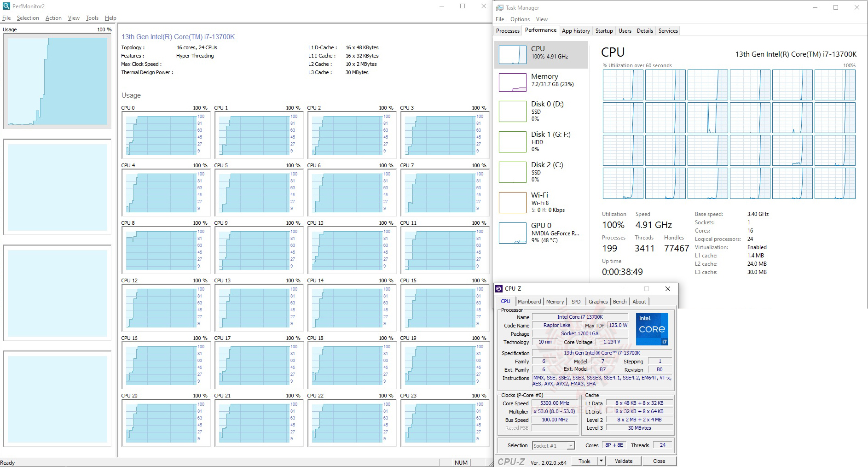Switch to Startup tab in Task Manager

click(604, 31)
